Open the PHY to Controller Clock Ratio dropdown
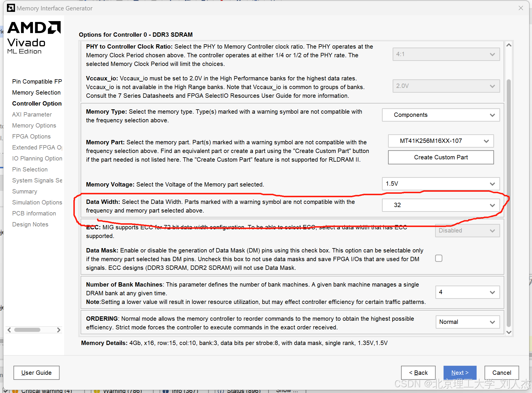This screenshot has width=532, height=393. [x=446, y=54]
